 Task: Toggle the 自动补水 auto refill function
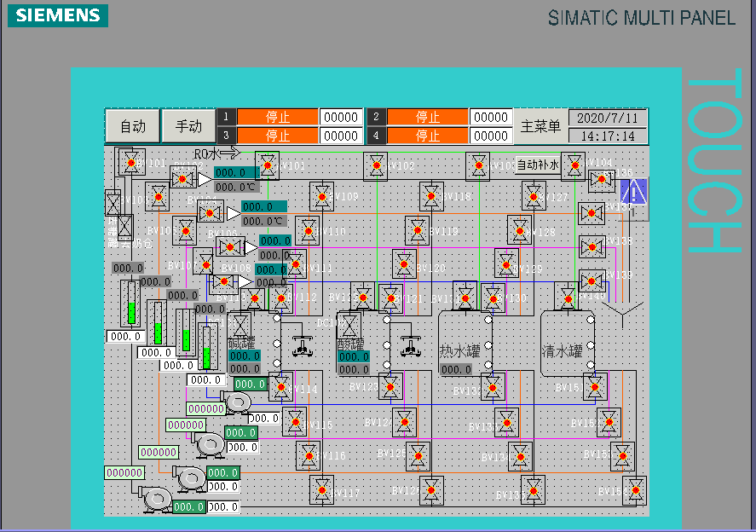click(x=538, y=165)
